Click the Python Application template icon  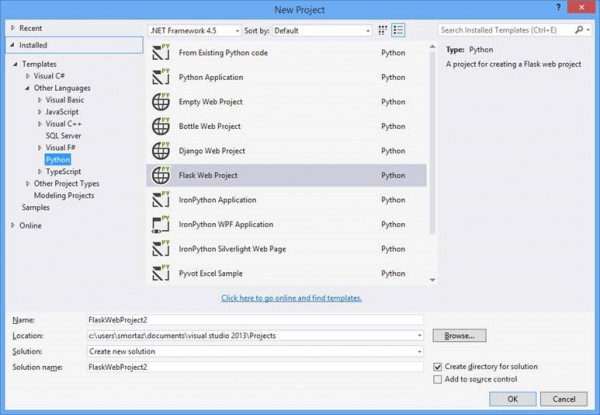161,76
